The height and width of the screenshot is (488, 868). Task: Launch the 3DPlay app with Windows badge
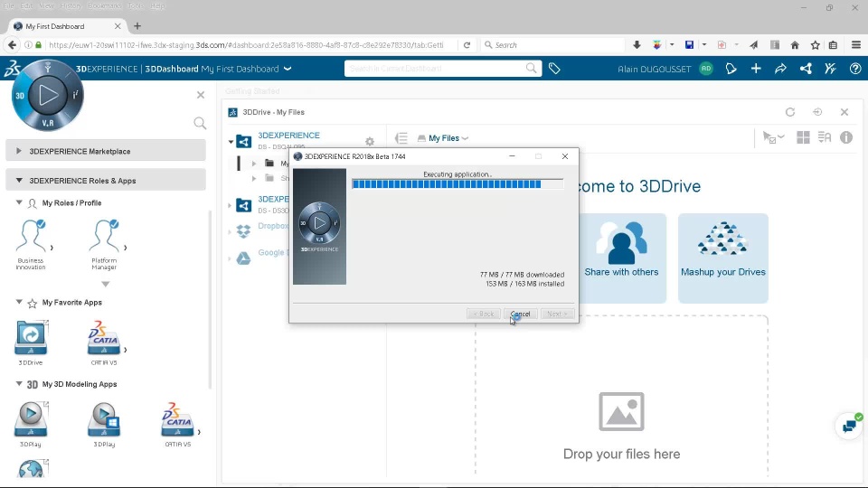[x=104, y=419]
